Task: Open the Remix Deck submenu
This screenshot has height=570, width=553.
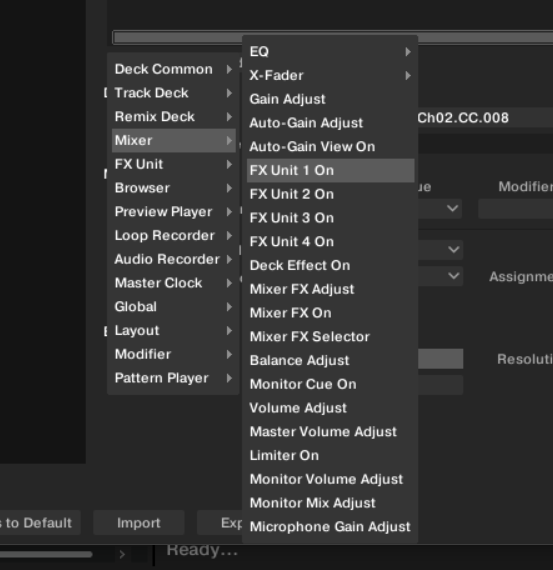Action: click(173, 117)
